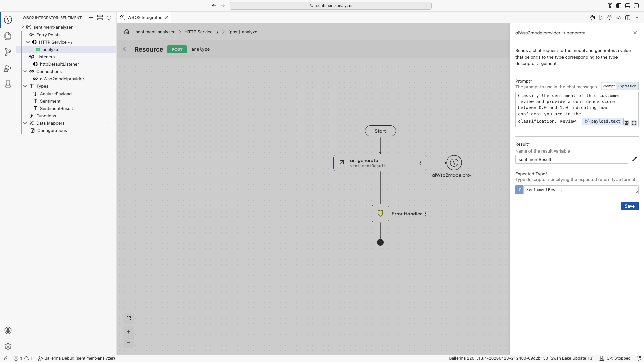Open the Source Control icon
Screen dimensions: 644x362
[8, 52]
